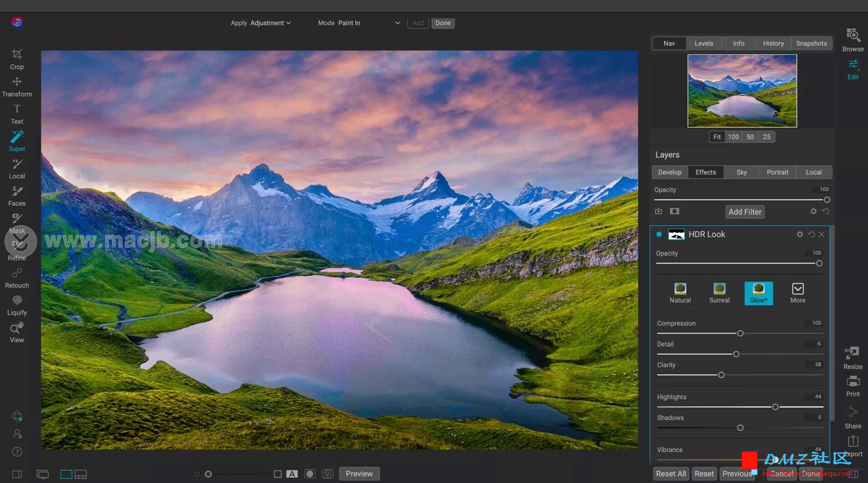Set navigator zoom to 50
Screen dimensions: 868x483
coord(750,137)
